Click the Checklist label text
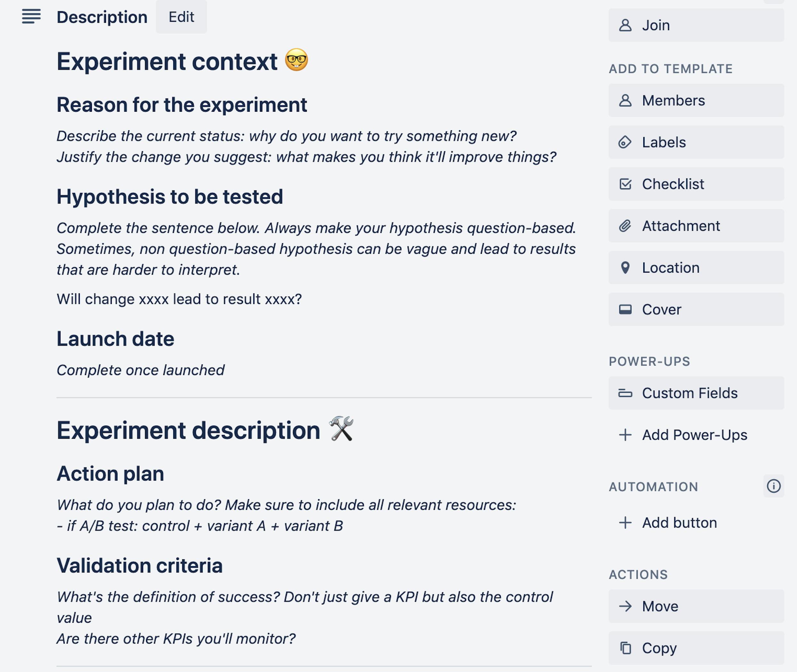 point(673,184)
